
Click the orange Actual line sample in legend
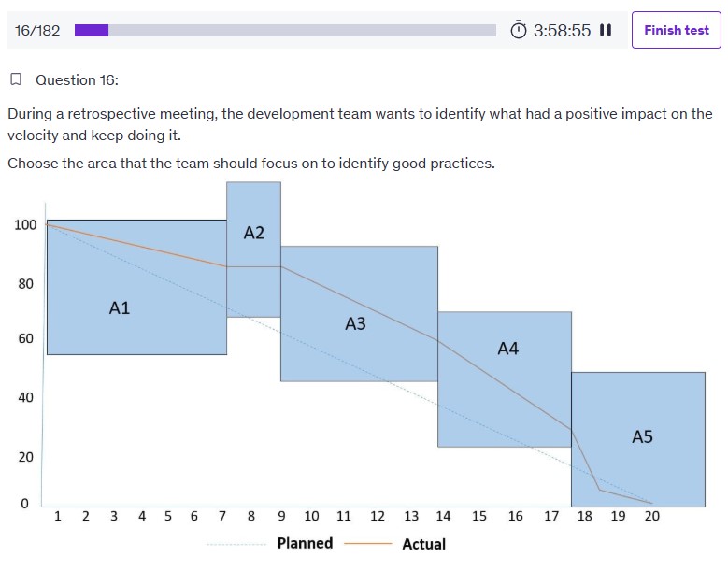[x=366, y=544]
